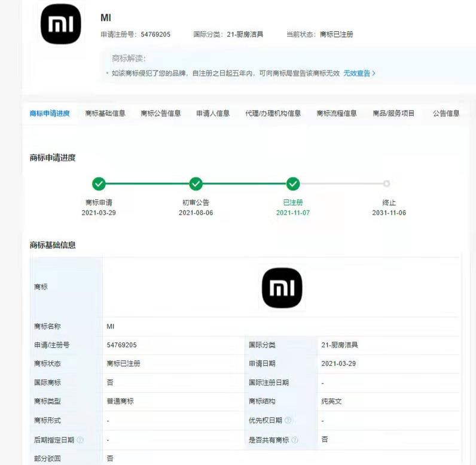476x465 pixels.
Task: Open the 无效宣告 link
Action: point(356,73)
